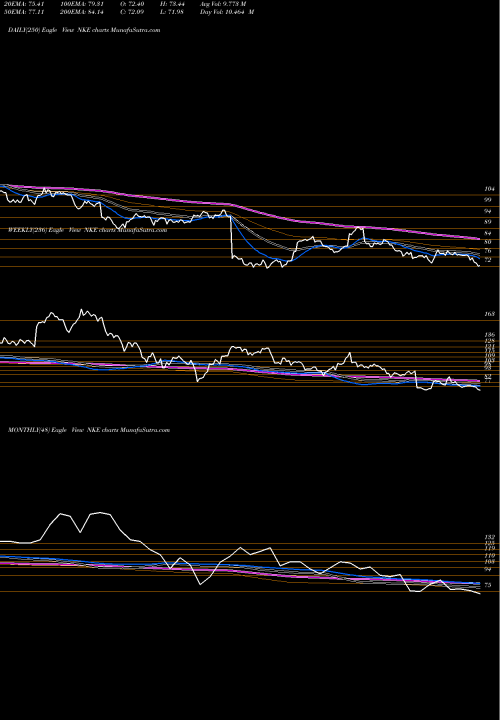This screenshot has width=500, height=720.
Task: Click the 75 price label on monthly chart
Action: coord(488,585)
